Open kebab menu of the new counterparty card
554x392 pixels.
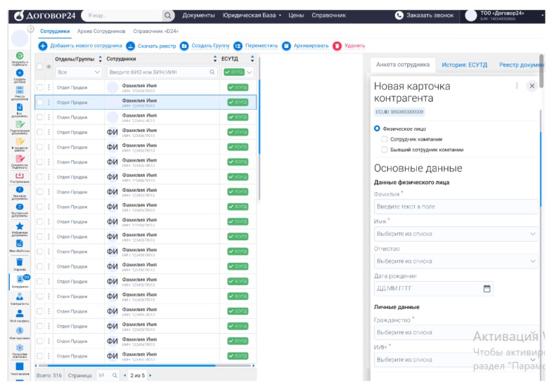517,86
